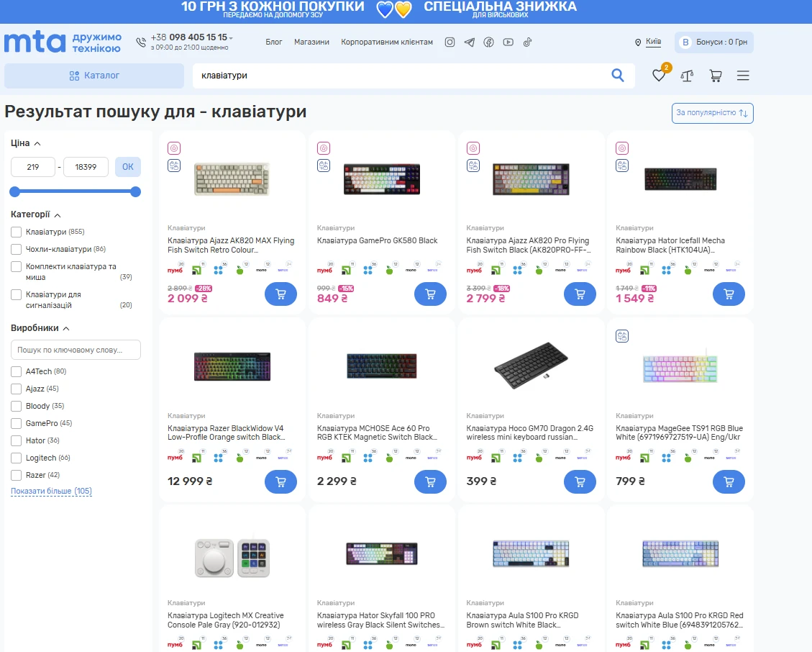Viewport: 812px width, 652px height.
Task: Collapse the Виробники filter section
Action: pyautogui.click(x=40, y=328)
